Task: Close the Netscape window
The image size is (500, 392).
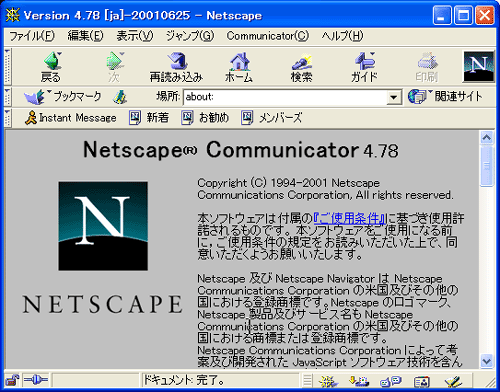Action: tap(484, 15)
